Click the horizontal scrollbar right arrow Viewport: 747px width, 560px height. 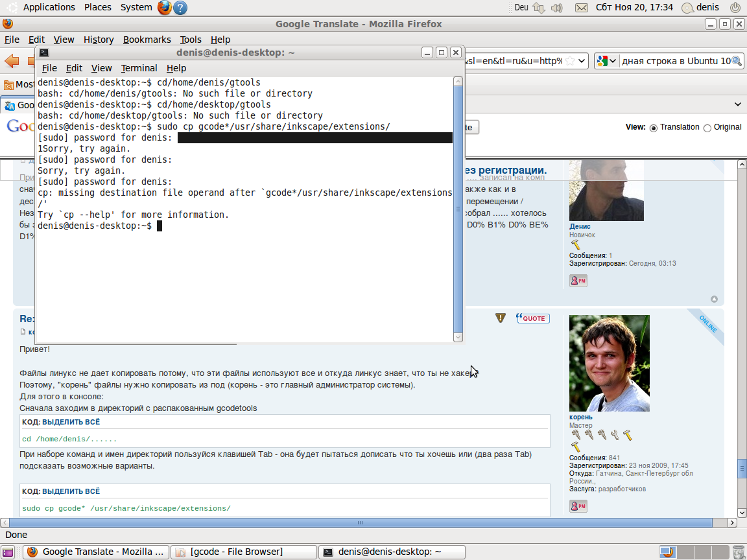[x=732, y=522]
